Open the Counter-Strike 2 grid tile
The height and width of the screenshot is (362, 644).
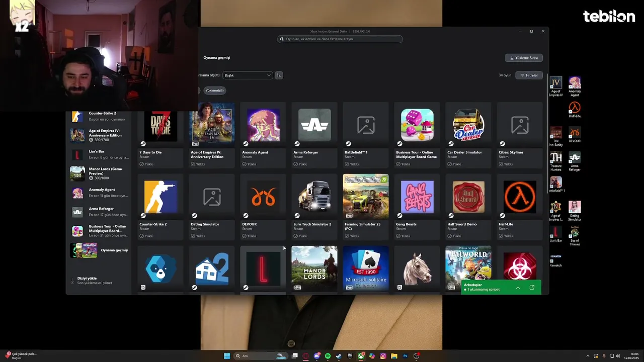(x=160, y=207)
